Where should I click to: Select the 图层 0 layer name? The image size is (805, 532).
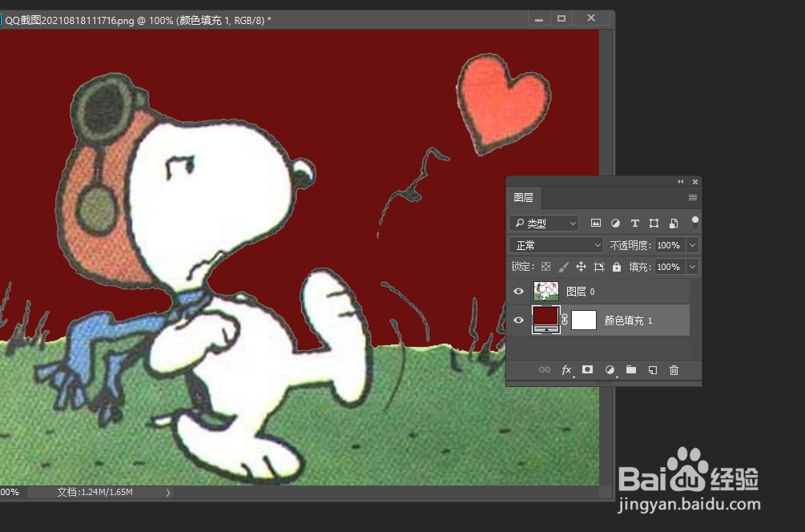pyautogui.click(x=580, y=292)
